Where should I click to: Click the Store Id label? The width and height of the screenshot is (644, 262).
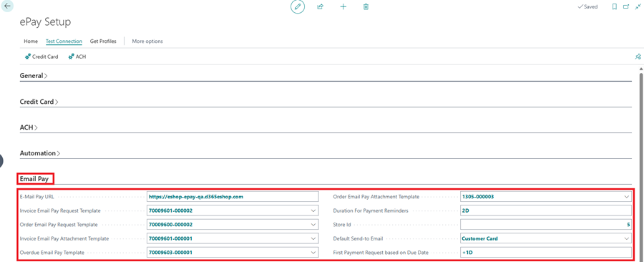click(342, 225)
